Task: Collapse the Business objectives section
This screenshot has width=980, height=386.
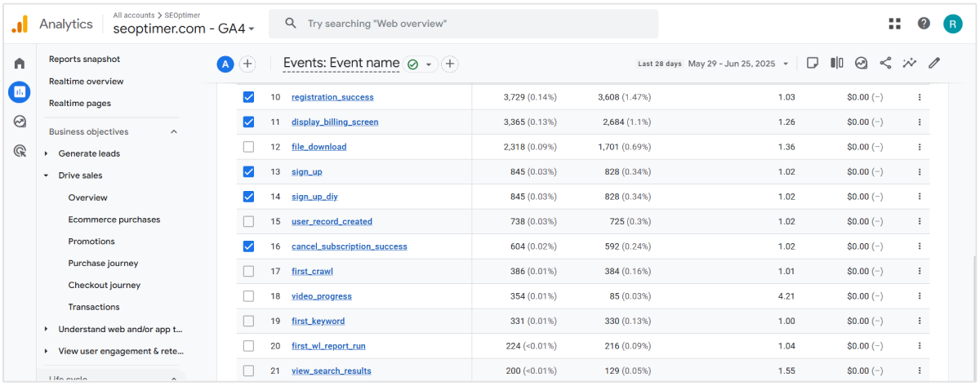Action: point(173,131)
